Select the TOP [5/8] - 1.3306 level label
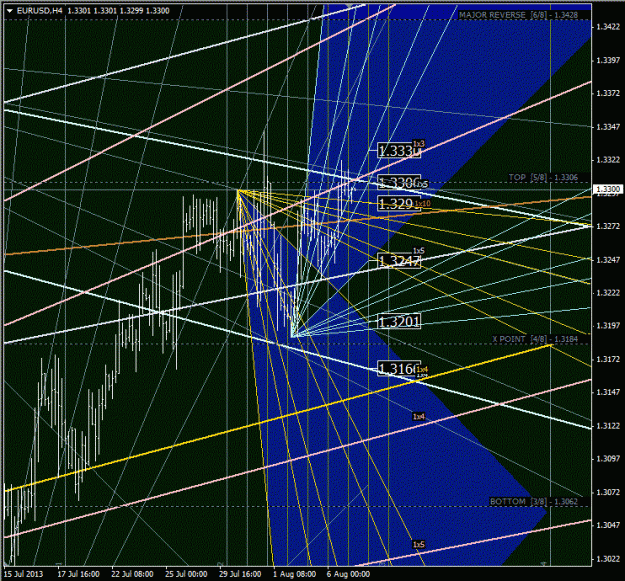Viewport: 625px width, 581px height. (543, 177)
